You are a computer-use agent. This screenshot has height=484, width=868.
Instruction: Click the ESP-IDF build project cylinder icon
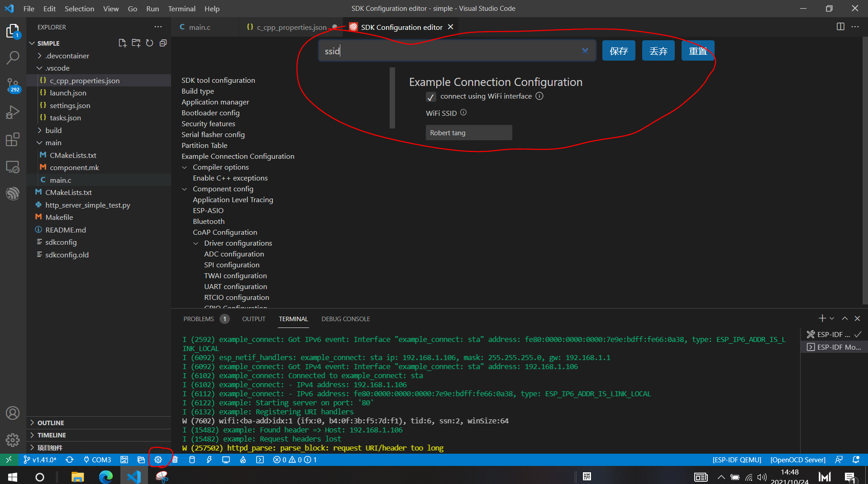click(x=192, y=460)
